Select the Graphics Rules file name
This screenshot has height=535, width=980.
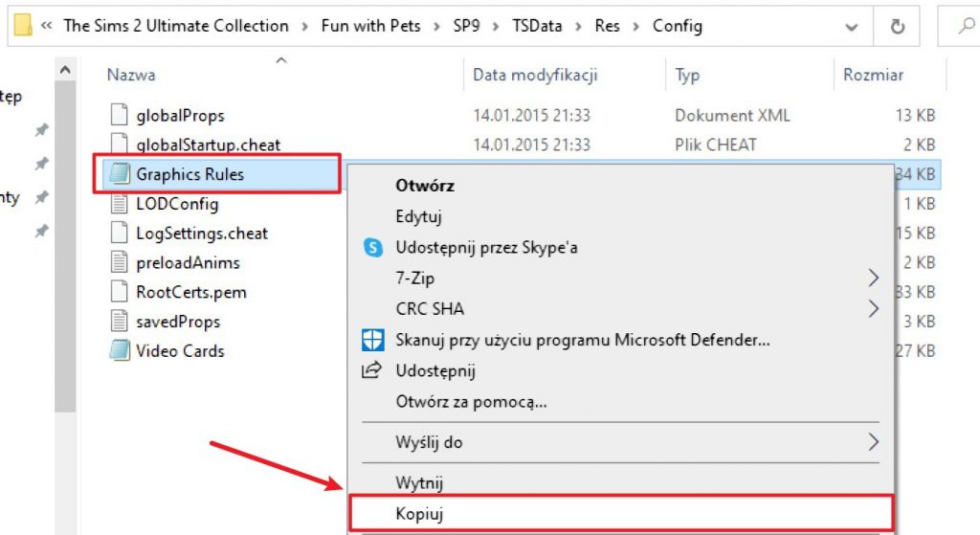(190, 174)
